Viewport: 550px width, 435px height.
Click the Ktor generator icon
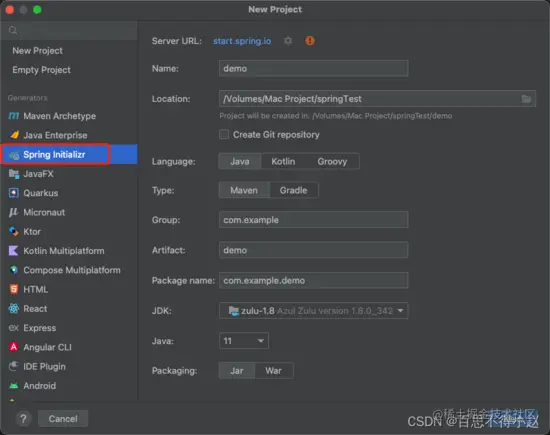(14, 232)
